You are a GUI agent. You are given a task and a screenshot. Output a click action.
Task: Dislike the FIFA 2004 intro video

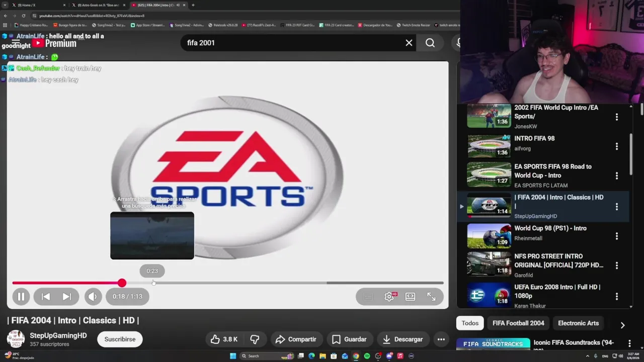pos(255,339)
